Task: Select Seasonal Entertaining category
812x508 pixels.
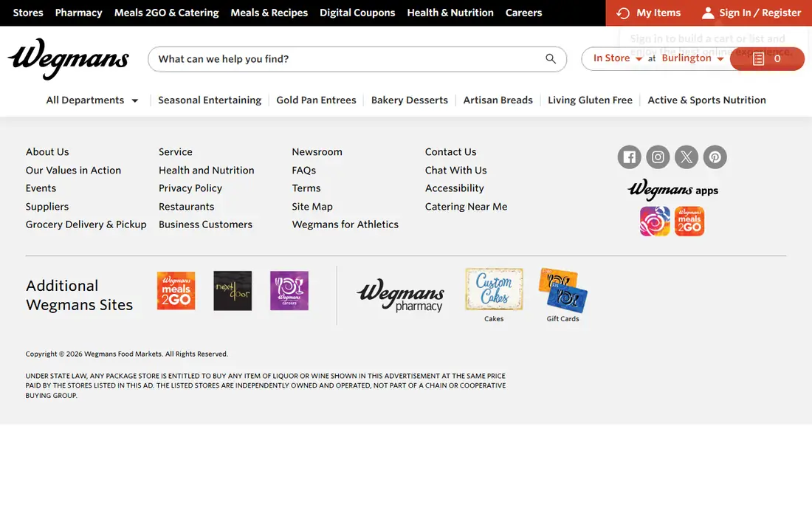Action: [x=210, y=100]
